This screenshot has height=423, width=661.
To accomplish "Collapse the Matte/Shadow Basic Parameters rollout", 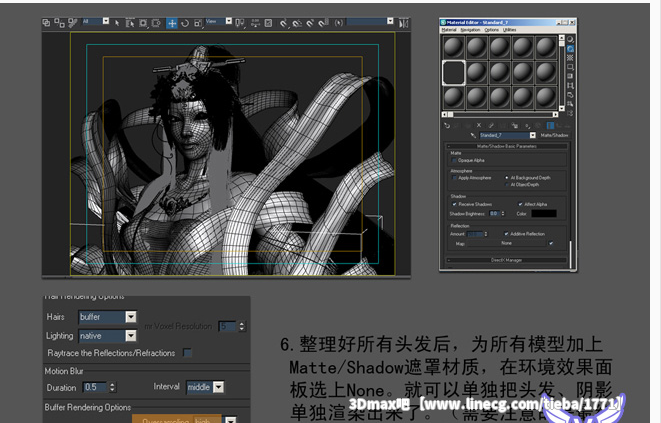I will 507,146.
